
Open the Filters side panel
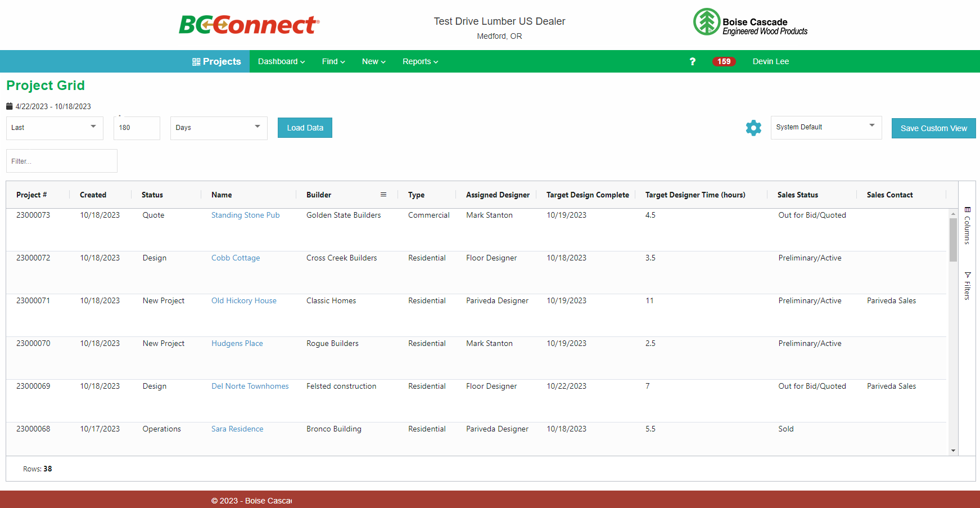(x=967, y=286)
